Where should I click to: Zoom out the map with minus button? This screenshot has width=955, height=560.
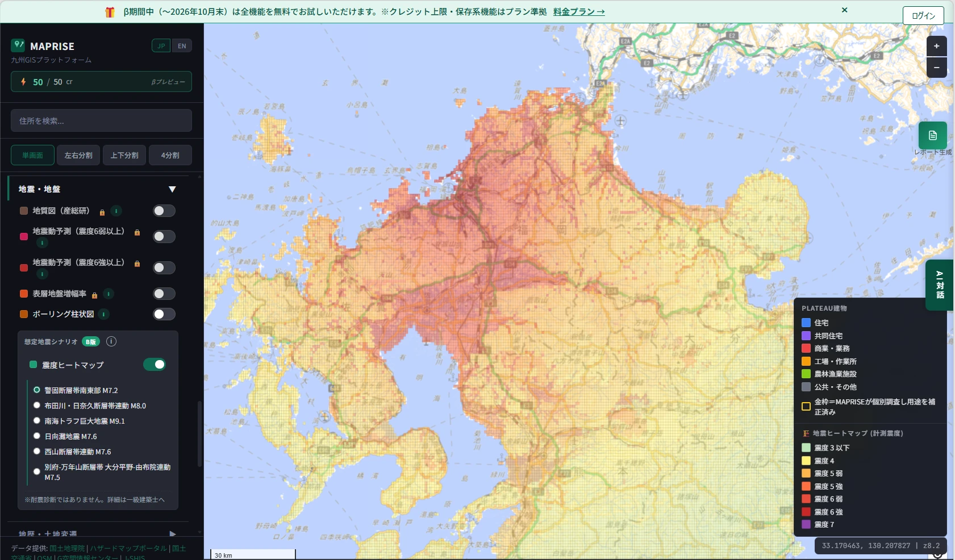click(936, 68)
